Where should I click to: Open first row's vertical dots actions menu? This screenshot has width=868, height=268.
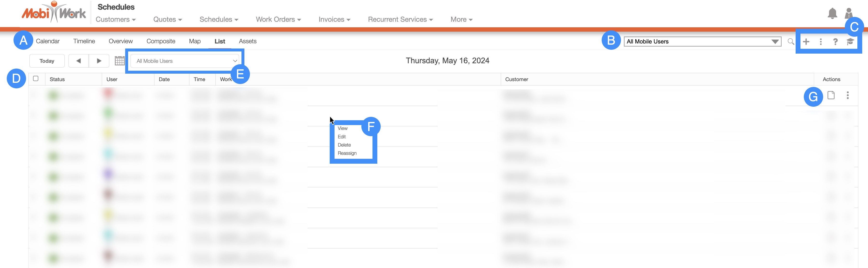tap(847, 95)
